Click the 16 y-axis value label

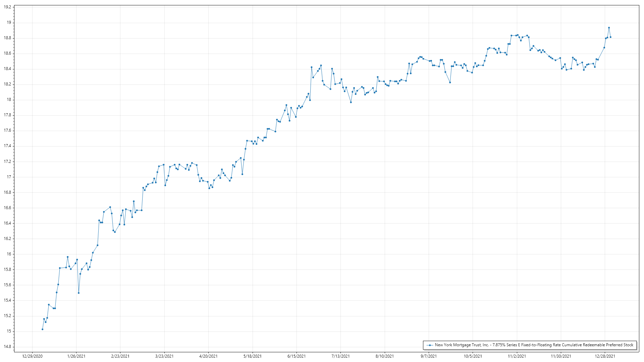(9, 254)
